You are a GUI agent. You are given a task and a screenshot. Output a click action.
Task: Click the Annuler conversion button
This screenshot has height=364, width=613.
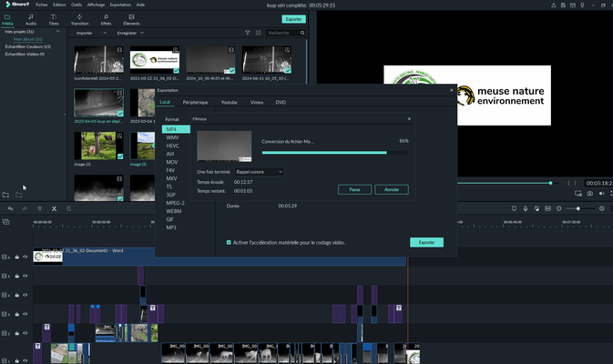tap(392, 189)
